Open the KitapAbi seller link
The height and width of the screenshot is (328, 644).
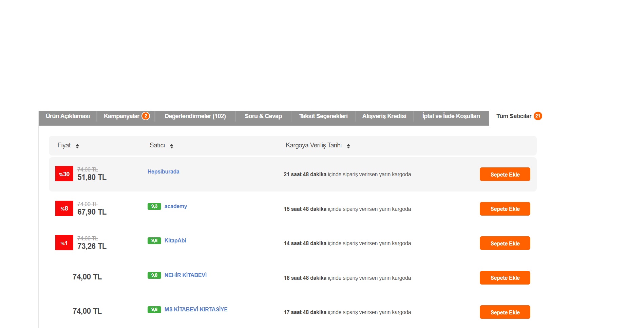tap(175, 241)
